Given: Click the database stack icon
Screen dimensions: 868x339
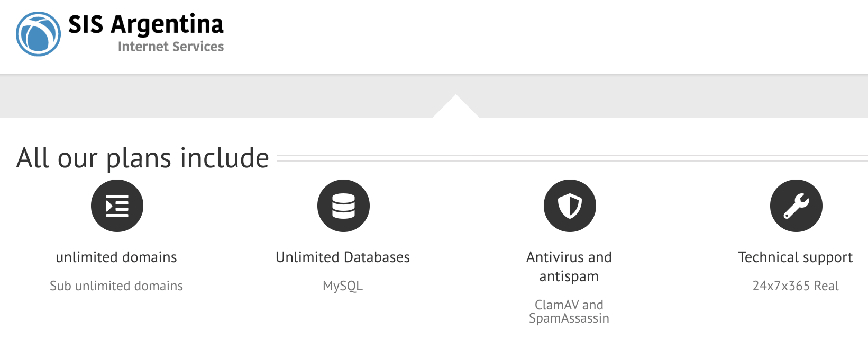Looking at the screenshot, I should click(343, 206).
